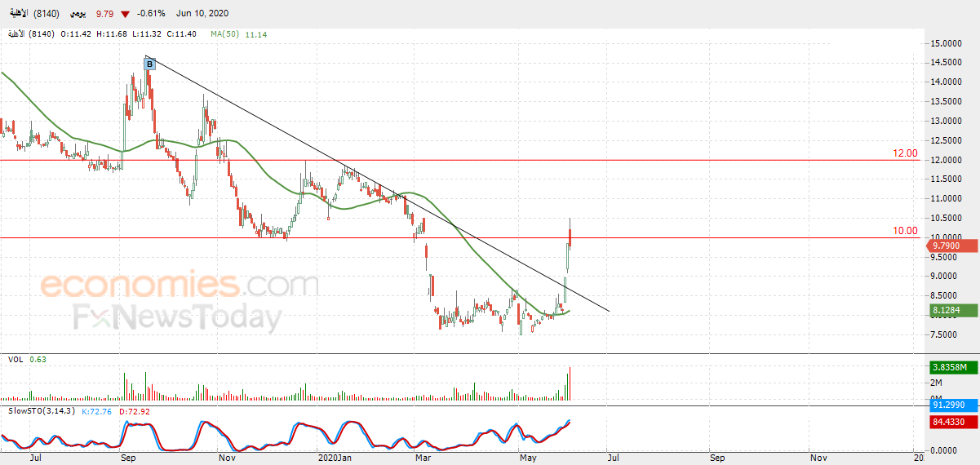Click the green 3.8358M volume tag
This screenshot has width=980, height=465.
click(x=954, y=367)
